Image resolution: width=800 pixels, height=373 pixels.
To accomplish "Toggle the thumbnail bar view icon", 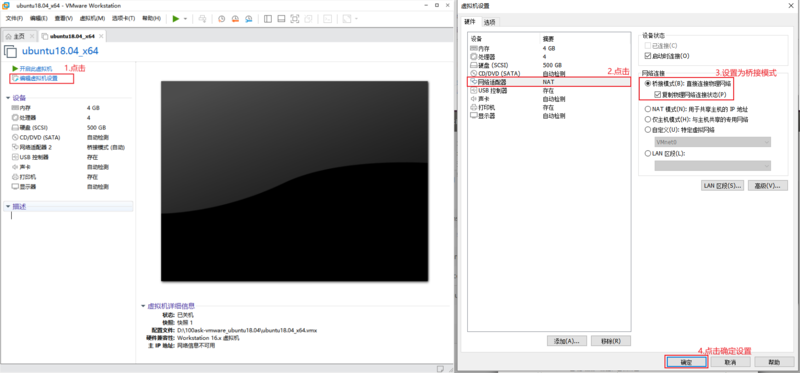I will pyautogui.click(x=281, y=18).
